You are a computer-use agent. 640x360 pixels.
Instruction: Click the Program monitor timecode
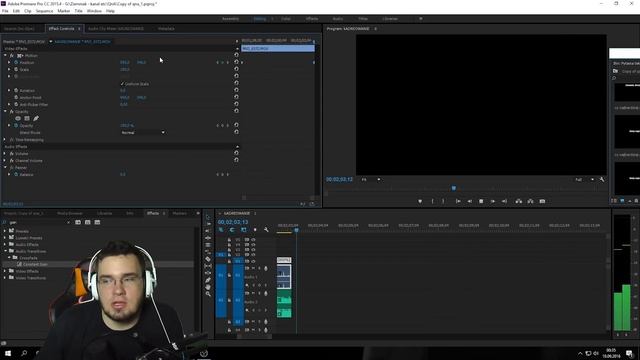pos(339,180)
